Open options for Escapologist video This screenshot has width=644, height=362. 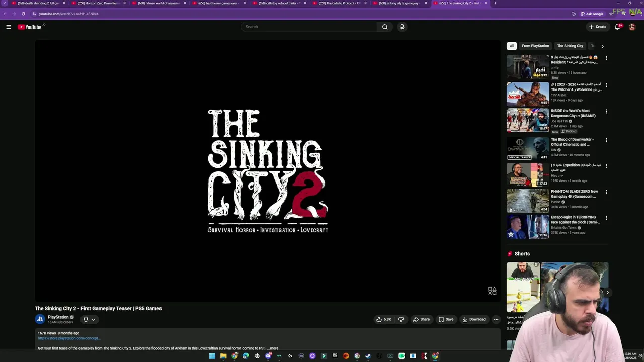[x=606, y=218]
